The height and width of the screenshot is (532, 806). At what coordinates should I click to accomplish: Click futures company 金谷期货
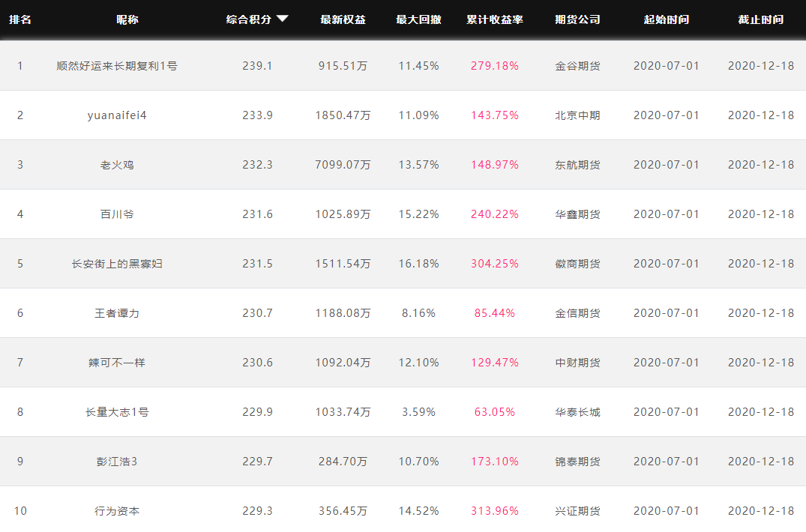(578, 66)
